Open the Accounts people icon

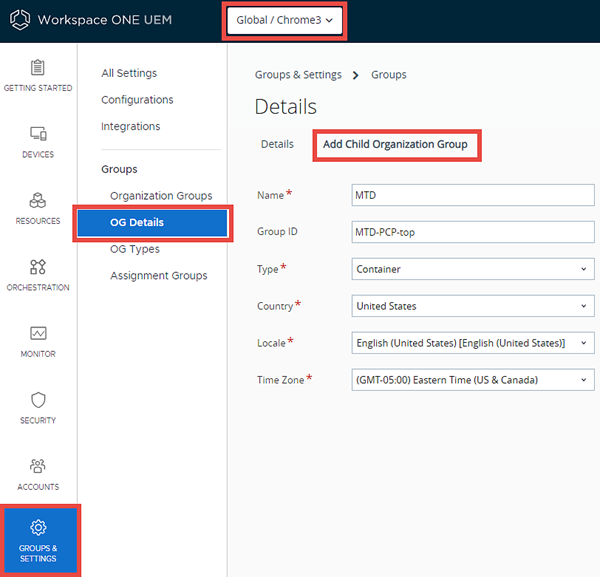click(x=38, y=466)
